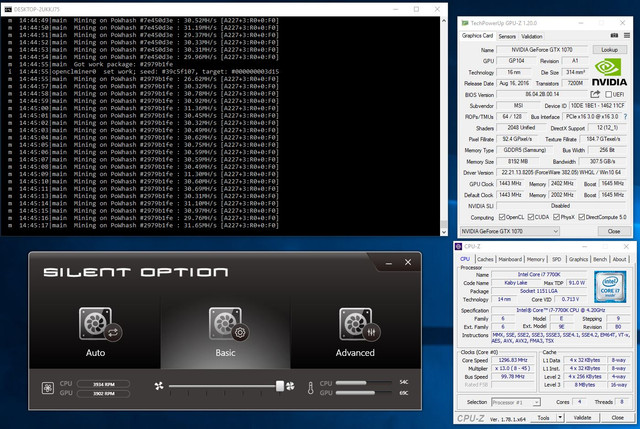Switch to the Mainboard tab in CPU-Z
The image size is (640, 429).
[510, 259]
